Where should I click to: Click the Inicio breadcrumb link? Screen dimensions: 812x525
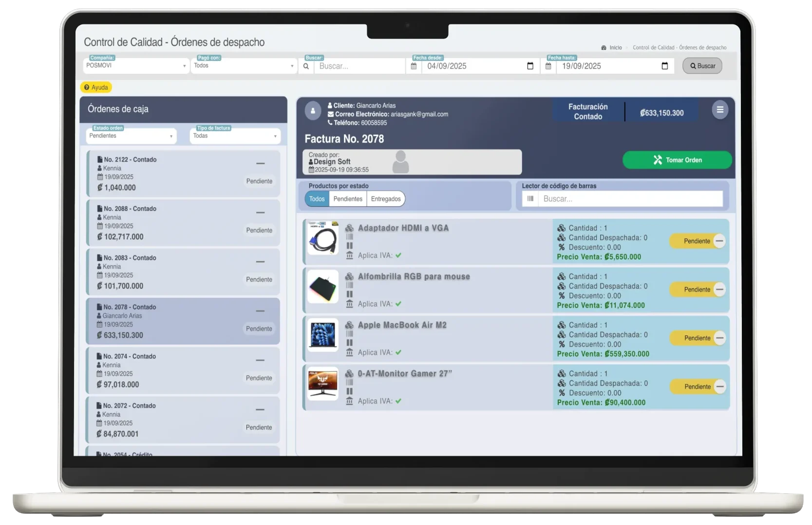(615, 48)
